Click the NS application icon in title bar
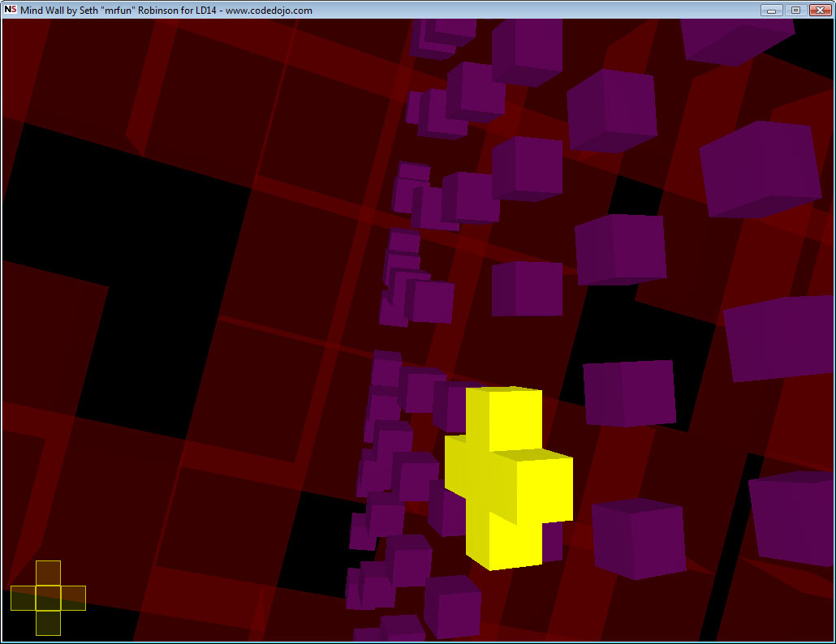The height and width of the screenshot is (644, 836). [x=10, y=10]
